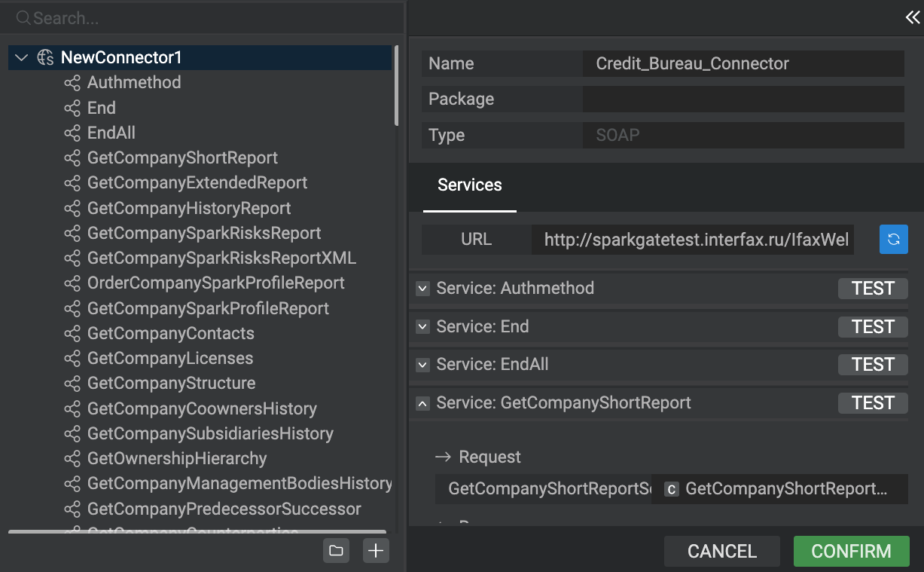Expand the Service: EndAll section
Screen dimensions: 924x572
(422, 365)
